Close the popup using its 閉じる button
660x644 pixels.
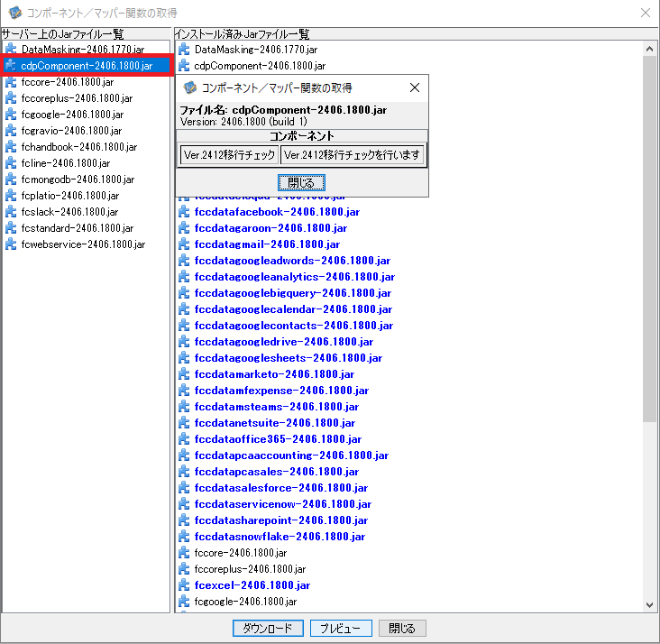point(300,182)
